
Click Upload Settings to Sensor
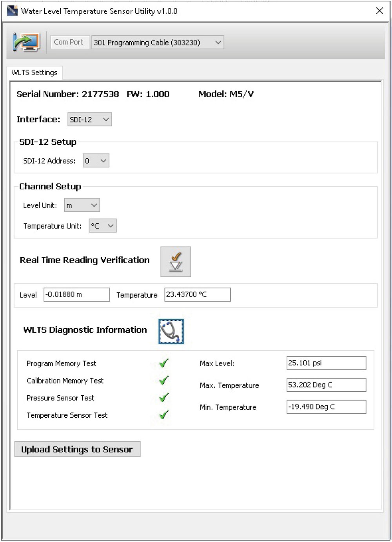77,449
